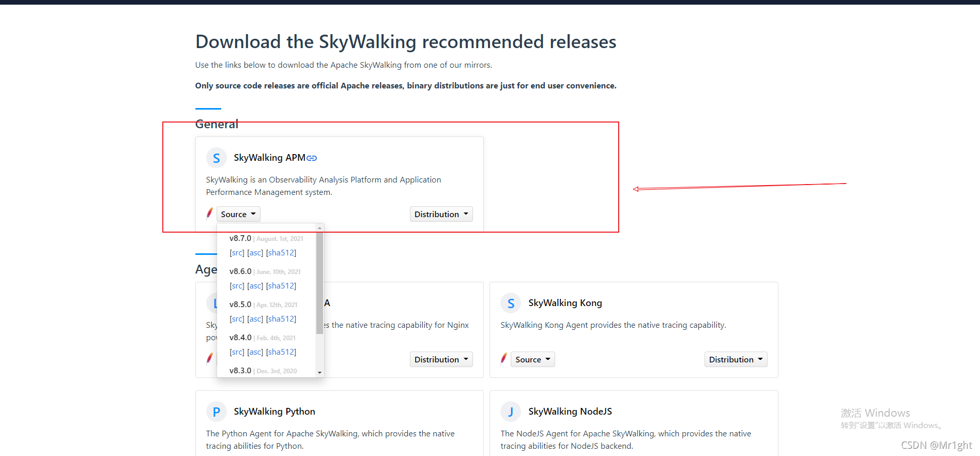This screenshot has width=980, height=456.
Task: Select the v8.6.0 version entry
Action: (x=240, y=271)
